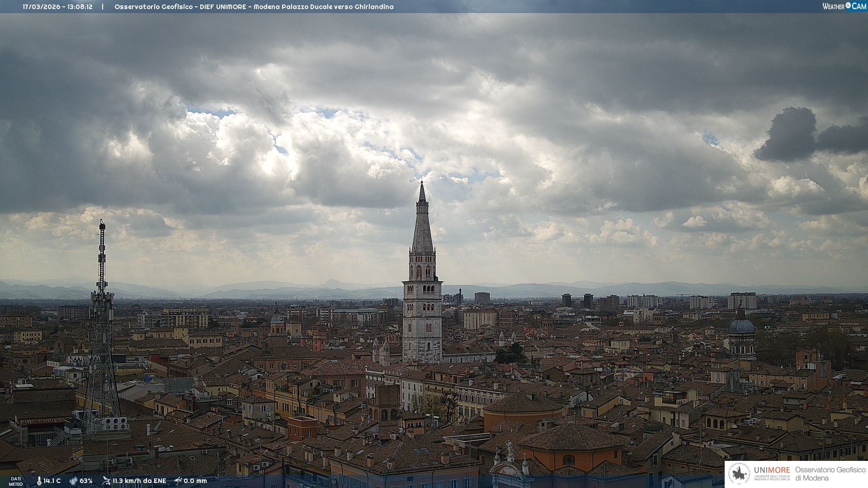
Task: Click the UNIMORE university name text
Action: pos(772,470)
